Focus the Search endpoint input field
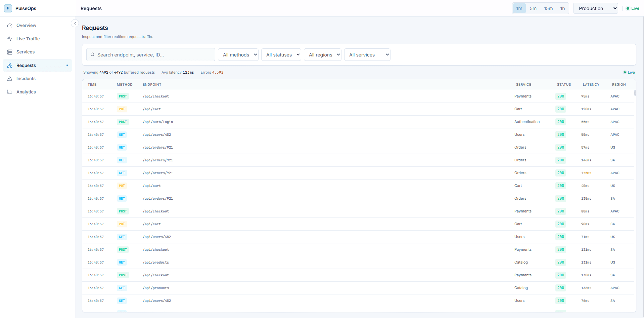 point(151,55)
